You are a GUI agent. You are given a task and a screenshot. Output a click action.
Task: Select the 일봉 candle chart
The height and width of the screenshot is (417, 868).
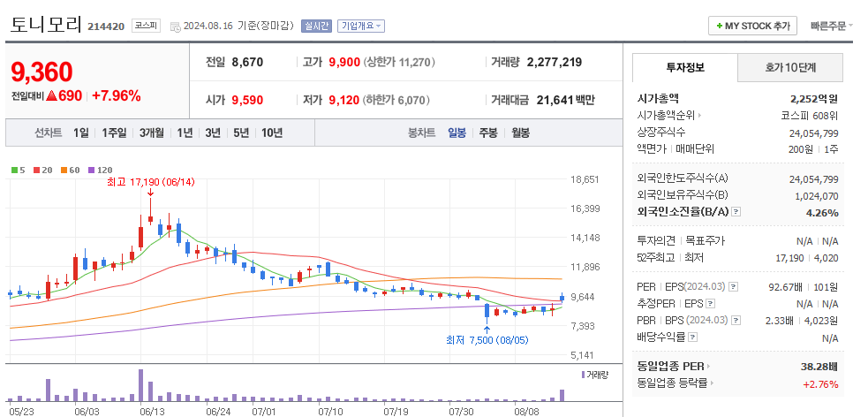[x=457, y=133]
